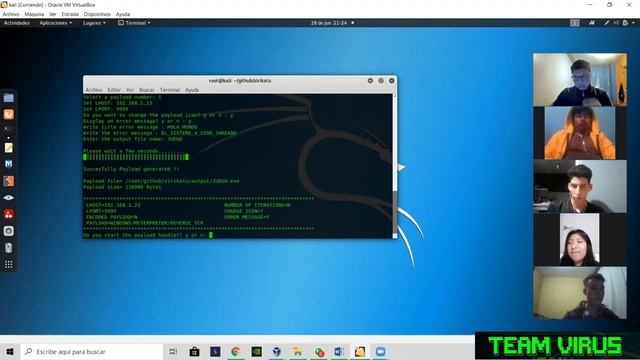Open Microsoft Word on taskbar
Viewport: 640px width, 360px height.
tap(339, 351)
